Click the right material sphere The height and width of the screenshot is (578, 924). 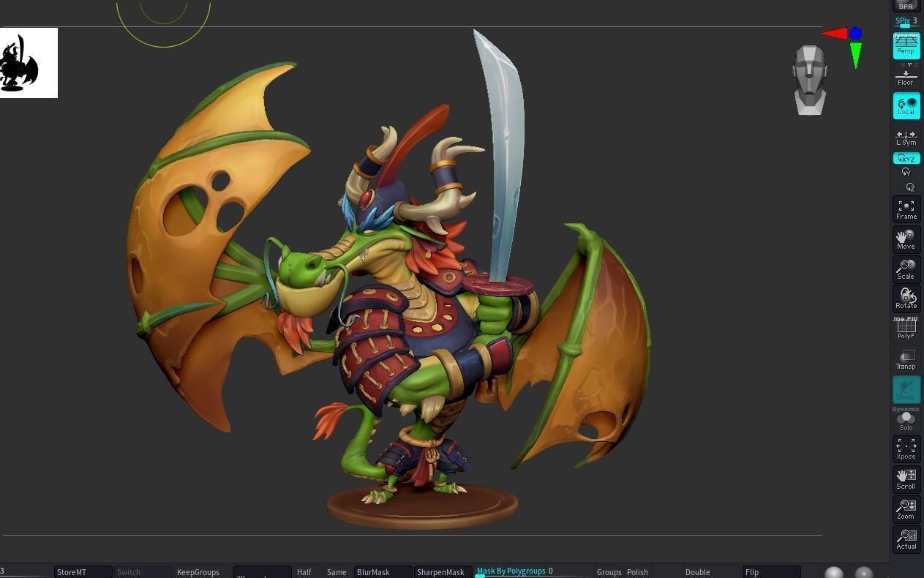(x=864, y=573)
